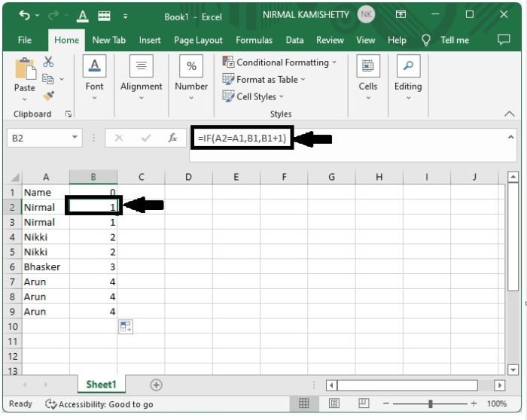Click the zoom out minus button

pyautogui.click(x=385, y=403)
